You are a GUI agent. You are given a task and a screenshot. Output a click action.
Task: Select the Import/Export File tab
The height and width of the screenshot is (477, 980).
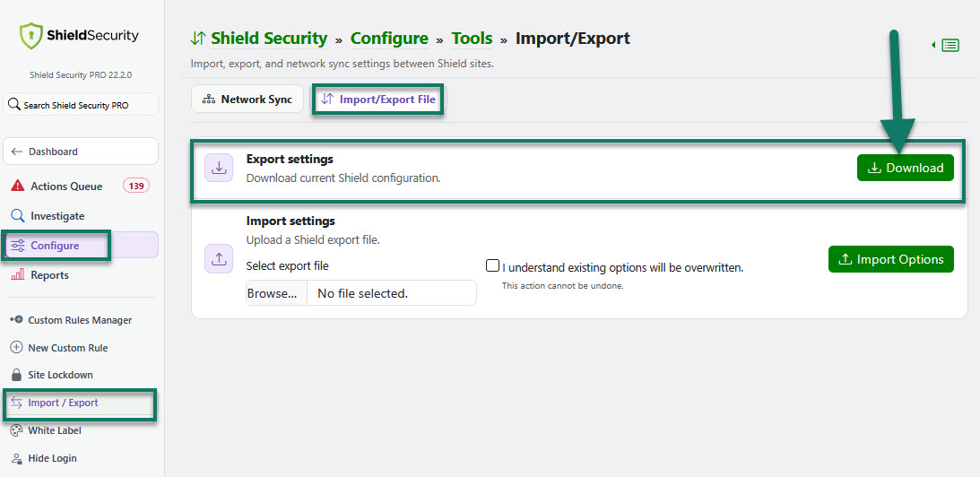[x=378, y=100]
